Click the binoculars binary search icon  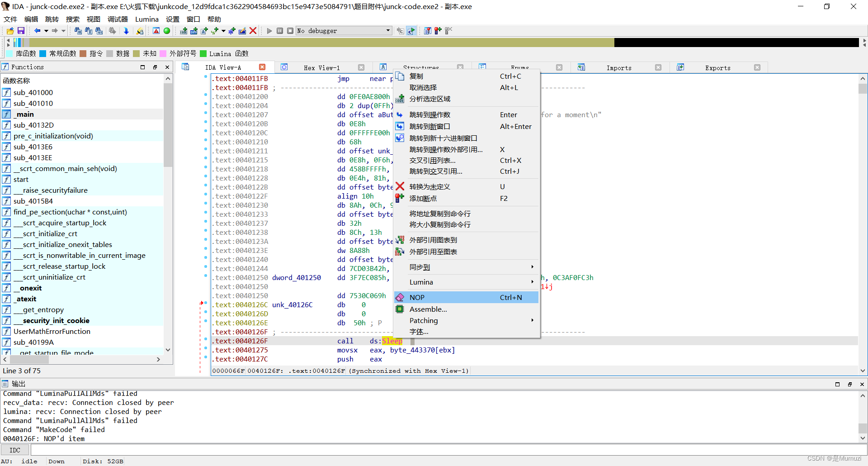99,31
